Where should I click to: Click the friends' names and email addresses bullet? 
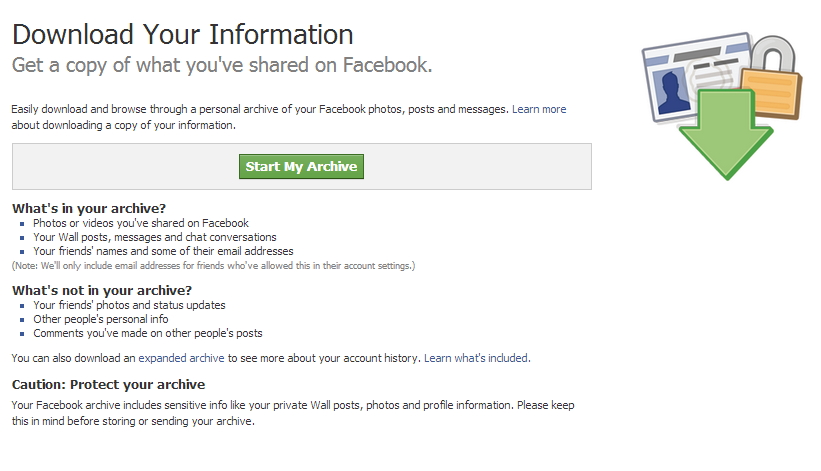point(163,251)
